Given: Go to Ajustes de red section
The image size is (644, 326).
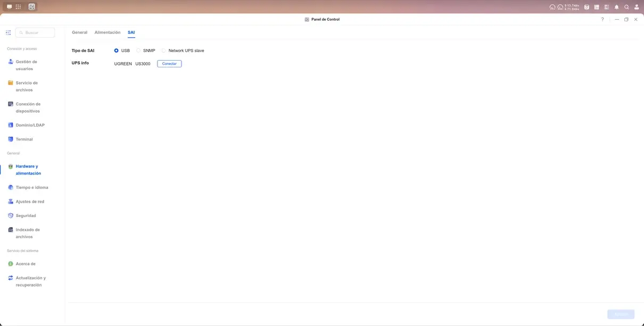Looking at the screenshot, I should tap(30, 202).
